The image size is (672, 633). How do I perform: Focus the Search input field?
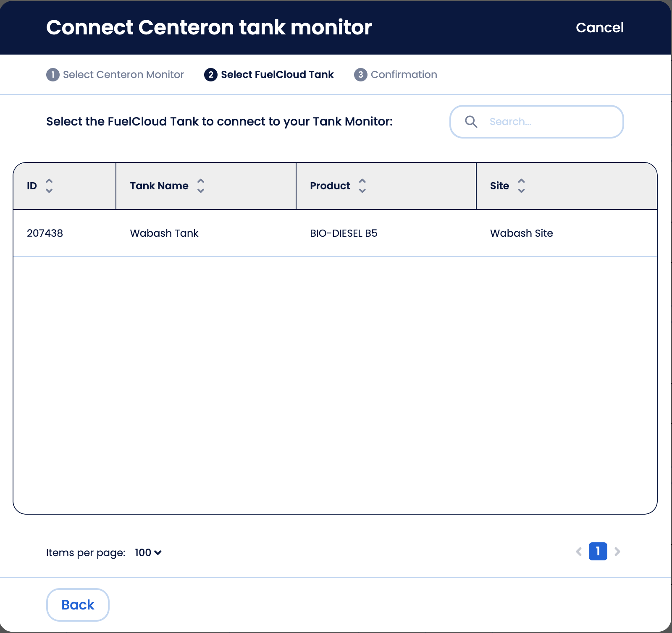[537, 122]
